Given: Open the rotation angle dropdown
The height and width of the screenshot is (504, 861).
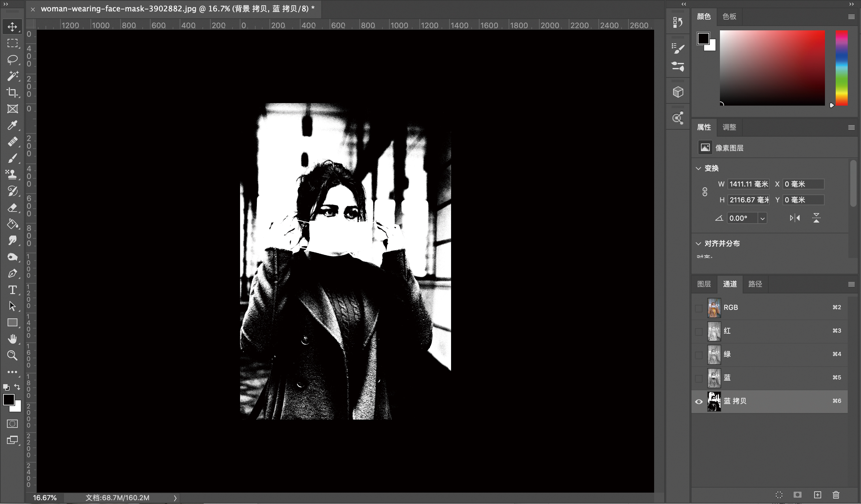Looking at the screenshot, I should [762, 218].
